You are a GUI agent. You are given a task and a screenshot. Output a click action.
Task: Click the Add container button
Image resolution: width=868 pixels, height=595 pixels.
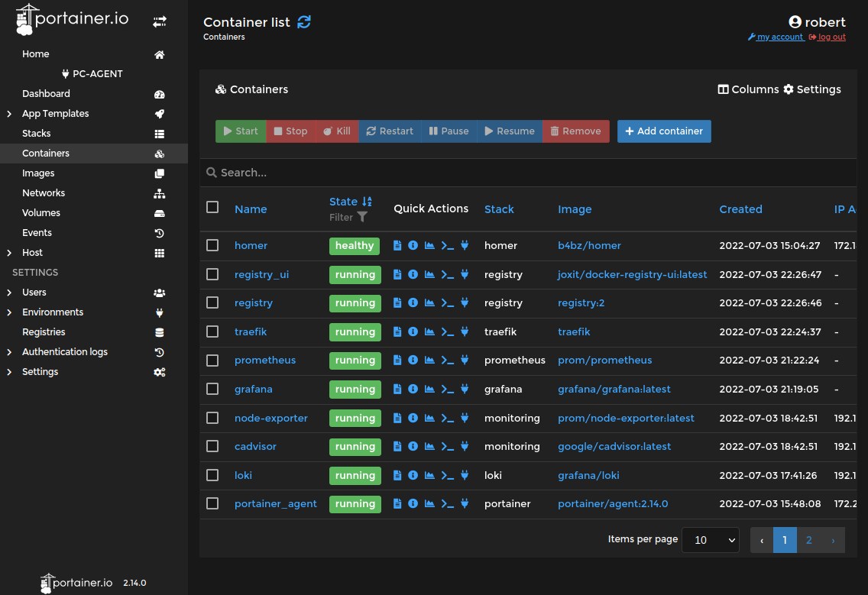[664, 131]
